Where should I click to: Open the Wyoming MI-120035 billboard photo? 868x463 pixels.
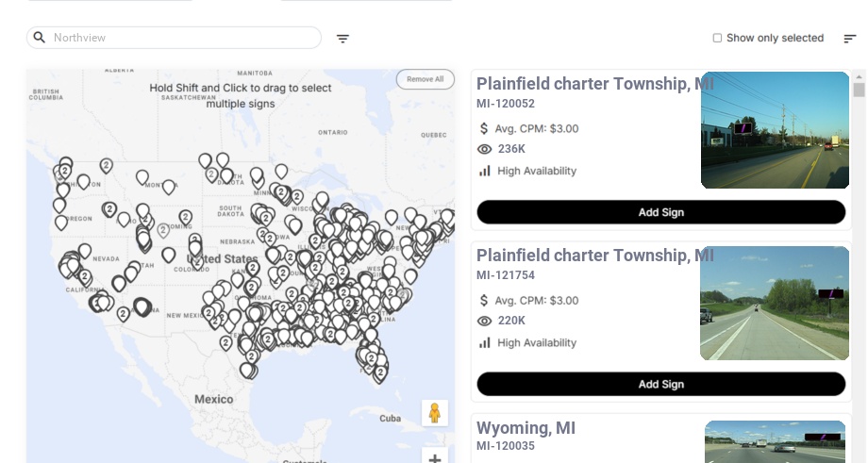pyautogui.click(x=775, y=441)
